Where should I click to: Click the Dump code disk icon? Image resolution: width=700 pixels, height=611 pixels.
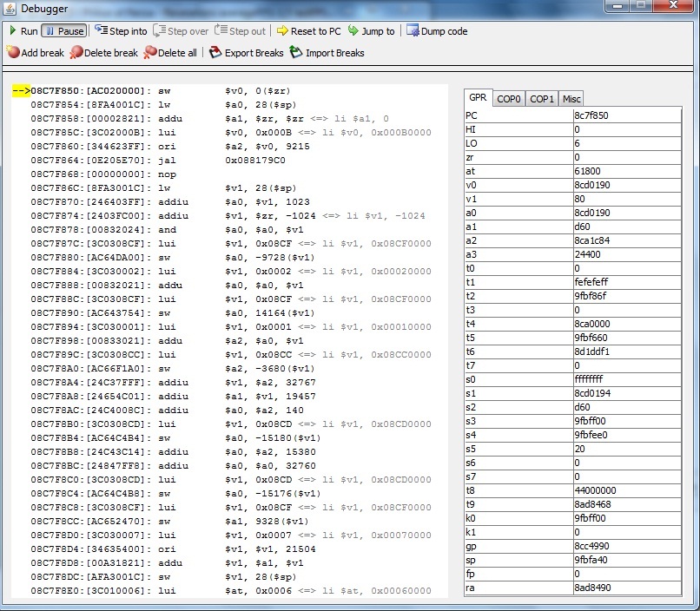tap(412, 31)
